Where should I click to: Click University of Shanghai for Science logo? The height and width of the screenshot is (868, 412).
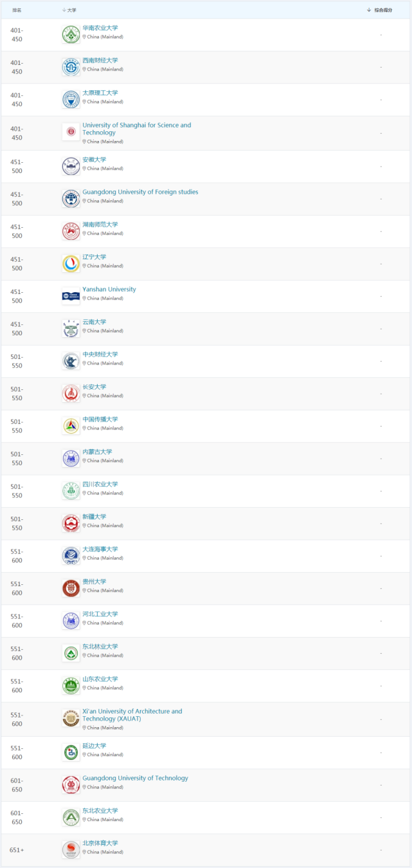coord(71,133)
